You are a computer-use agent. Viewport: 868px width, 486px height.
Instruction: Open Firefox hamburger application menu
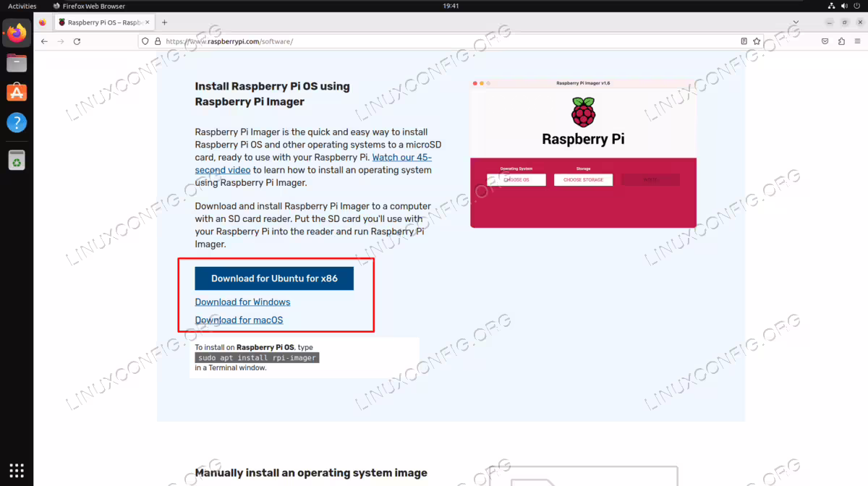856,41
